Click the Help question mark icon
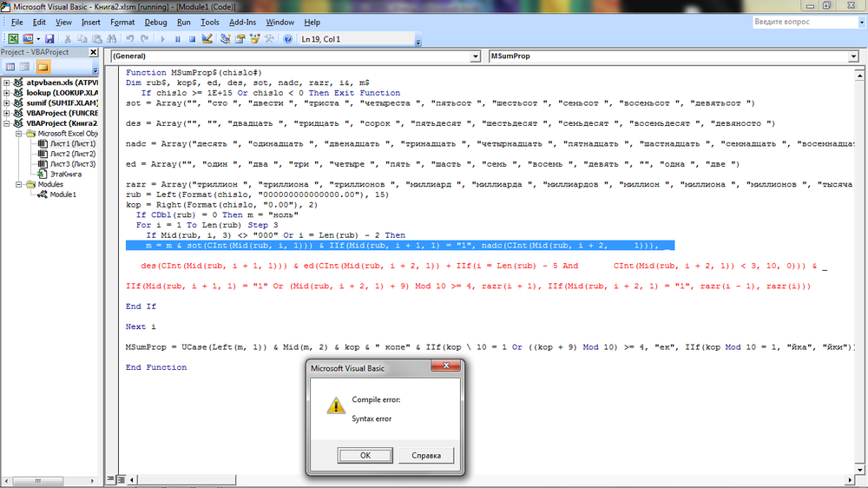Image resolution: width=868 pixels, height=488 pixels. tap(287, 39)
